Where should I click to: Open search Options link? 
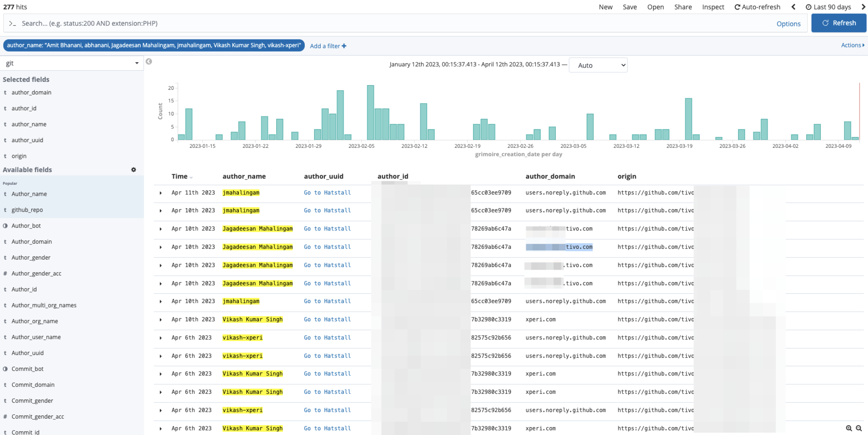pos(788,24)
